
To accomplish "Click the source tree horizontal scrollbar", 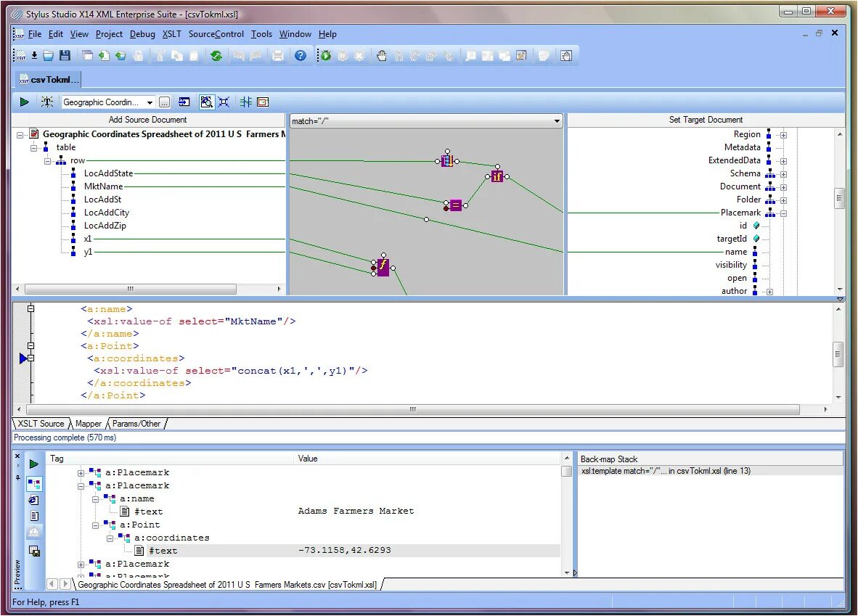I will (x=131, y=288).
